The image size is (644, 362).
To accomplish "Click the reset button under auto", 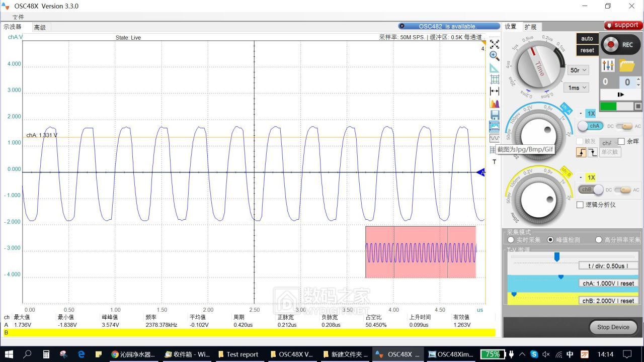I will pyautogui.click(x=587, y=50).
